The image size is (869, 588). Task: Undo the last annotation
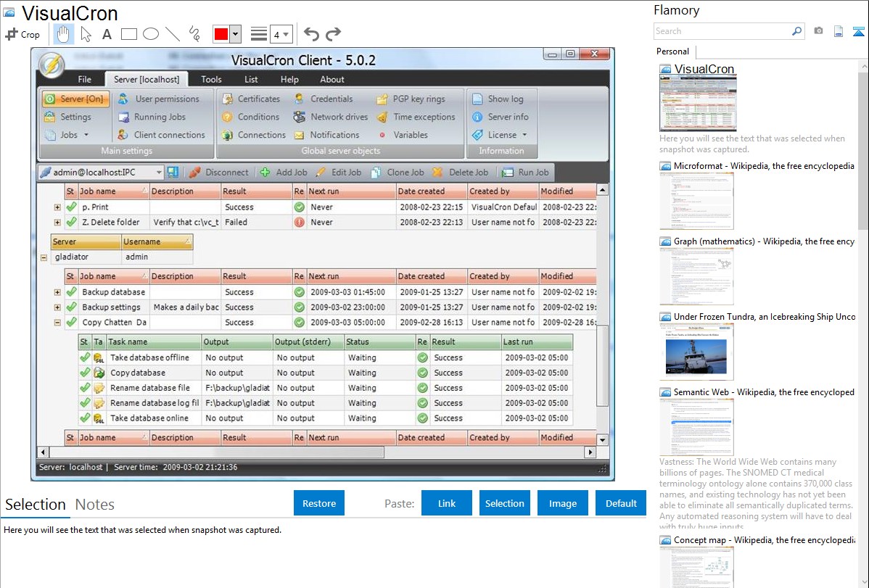tap(311, 34)
